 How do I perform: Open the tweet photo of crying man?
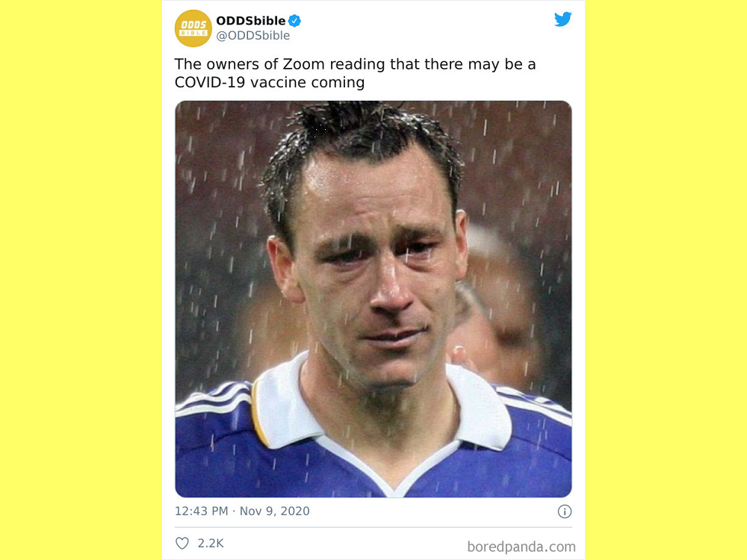(x=373, y=299)
